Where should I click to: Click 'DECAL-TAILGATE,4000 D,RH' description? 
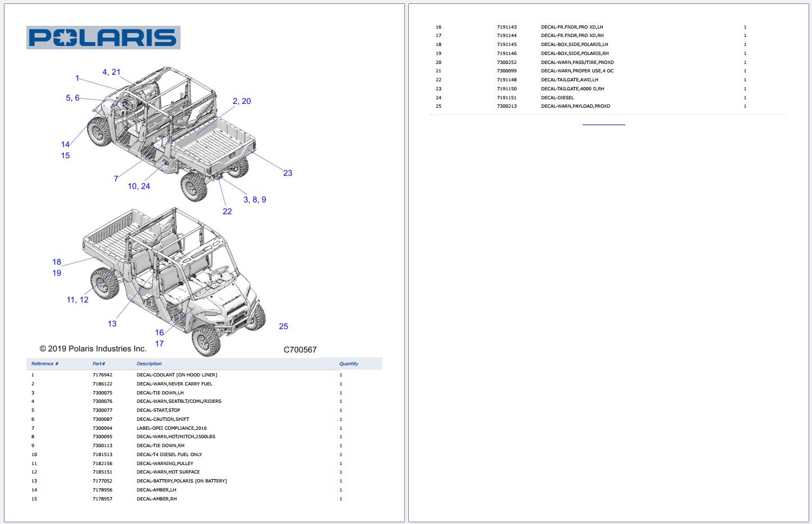573,89
